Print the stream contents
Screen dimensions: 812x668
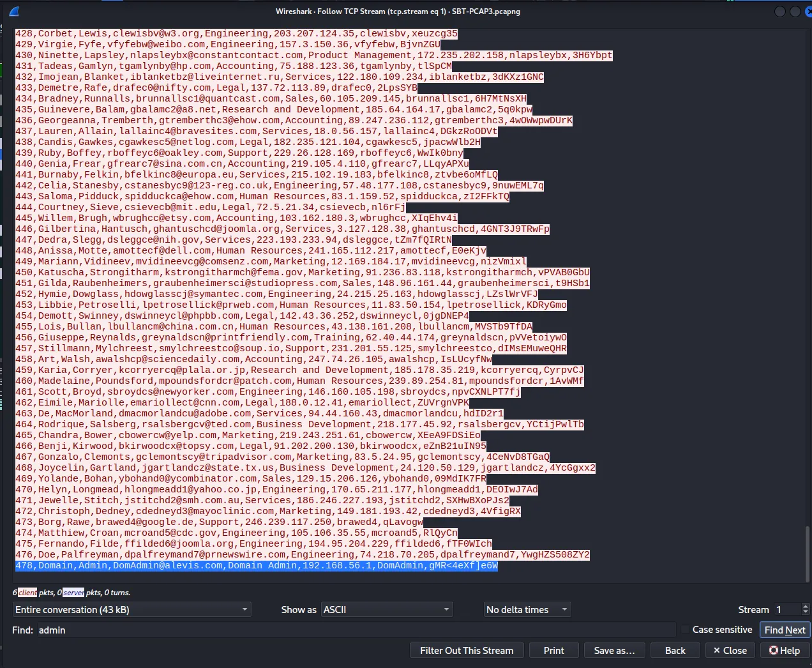point(553,650)
